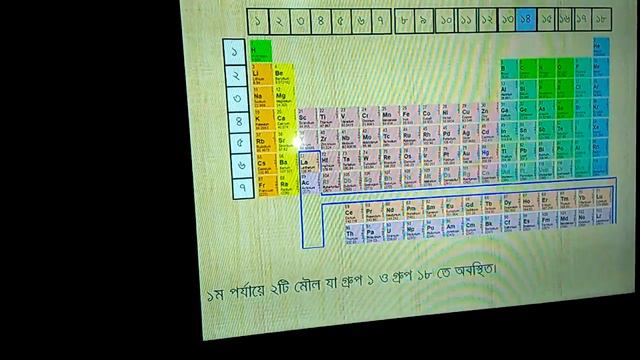
Task: Click the Potassium (K) element cell
Action: pos(265,120)
